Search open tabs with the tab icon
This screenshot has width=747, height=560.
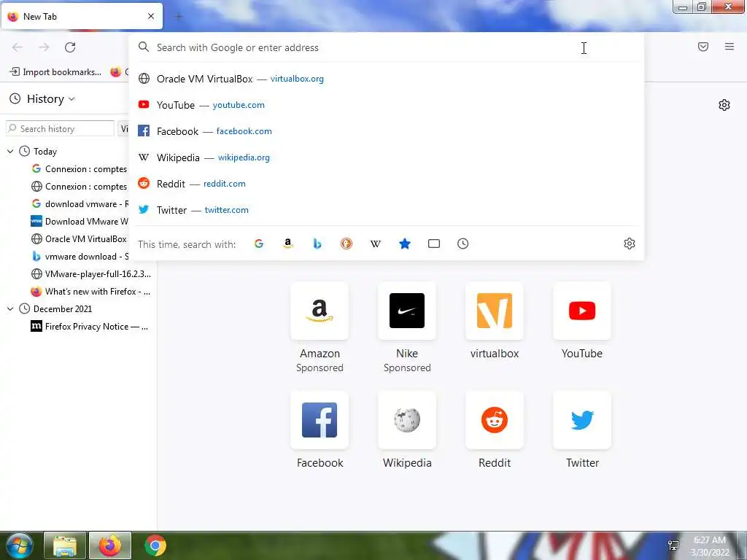[x=433, y=244]
